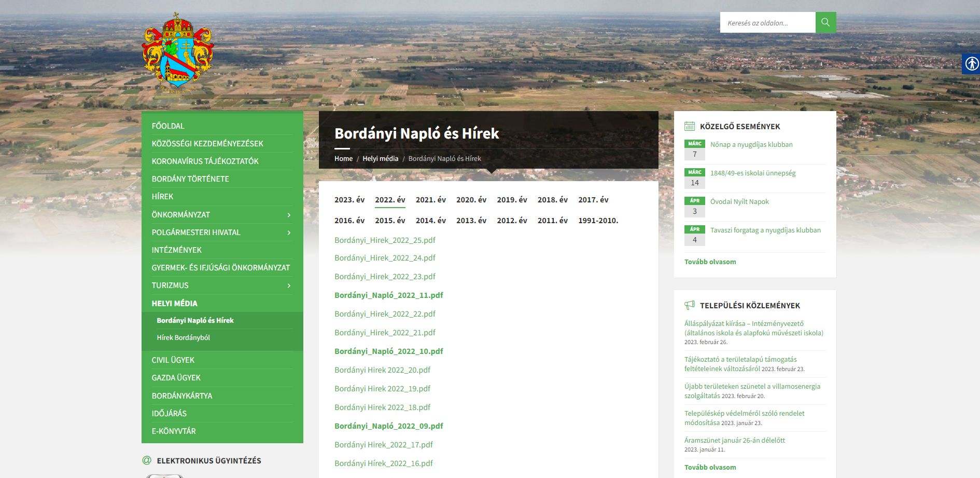Image resolution: width=980 pixels, height=478 pixels.
Task: Switch to the 2013. év tab
Action: pyautogui.click(x=471, y=221)
